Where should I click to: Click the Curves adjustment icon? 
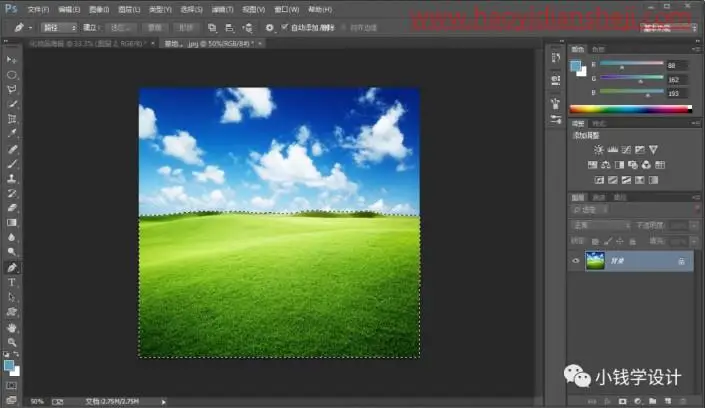pos(626,149)
